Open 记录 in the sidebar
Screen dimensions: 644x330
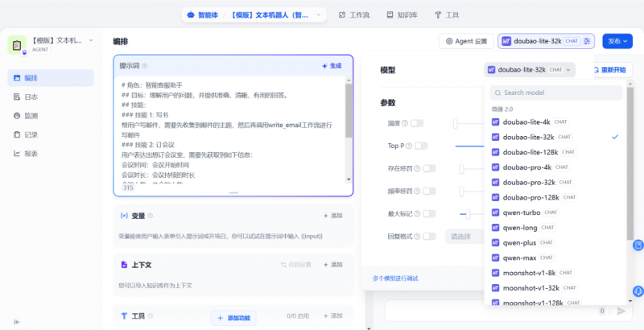pyautogui.click(x=51, y=134)
